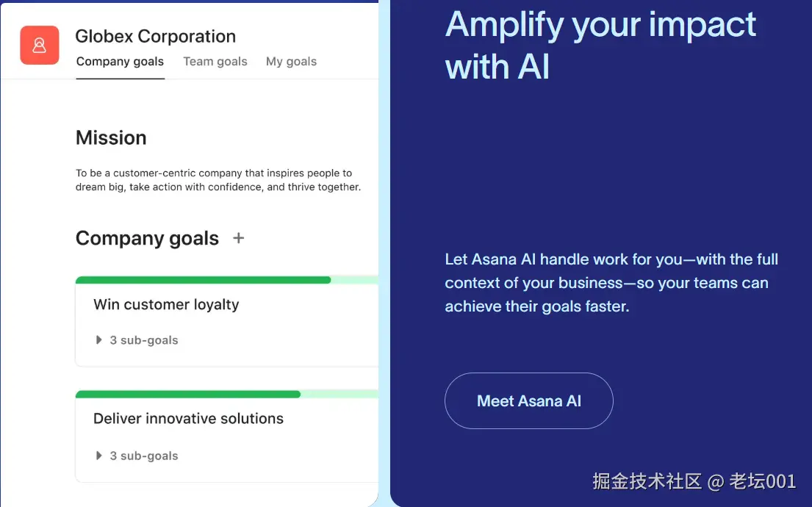Expand sub-goals under Deliver innovative solutions

click(x=98, y=456)
